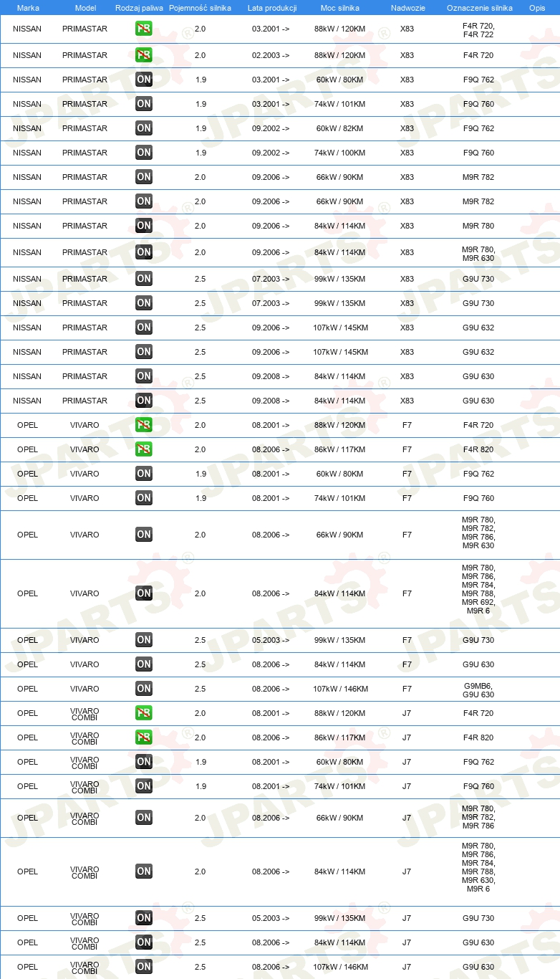Image resolution: width=560 pixels, height=979 pixels.
Task: Click diesel icon for Opel Vivaro F7 66kW/90KM
Action: [x=144, y=535]
